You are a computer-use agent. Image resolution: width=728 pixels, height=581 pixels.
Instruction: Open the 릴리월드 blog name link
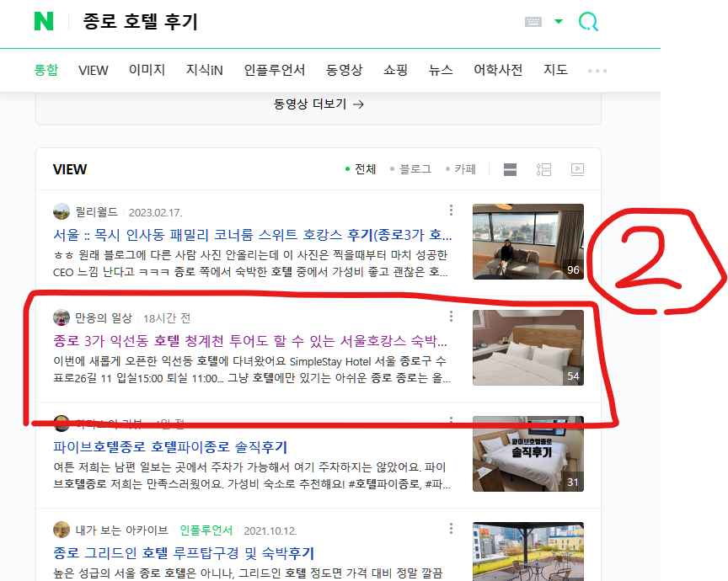97,212
